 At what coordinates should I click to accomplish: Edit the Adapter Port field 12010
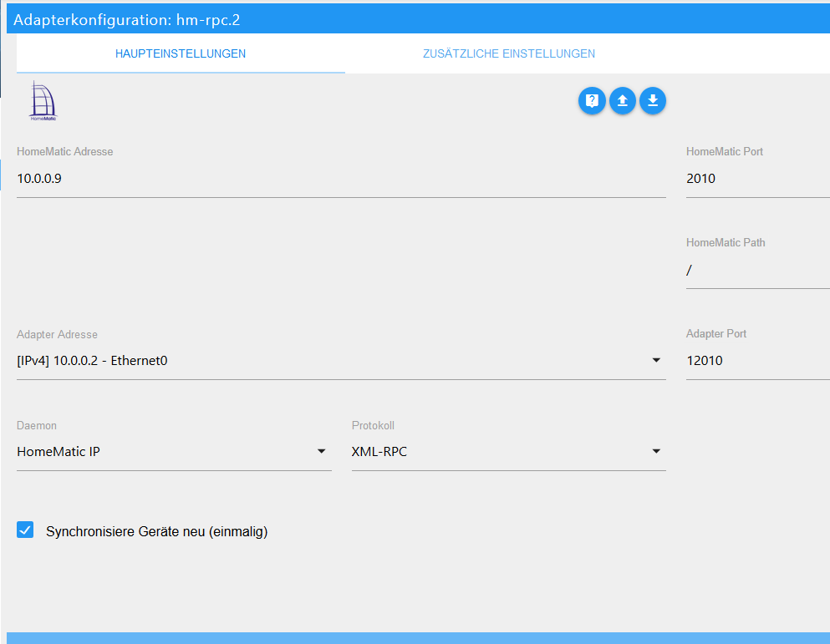click(758, 361)
